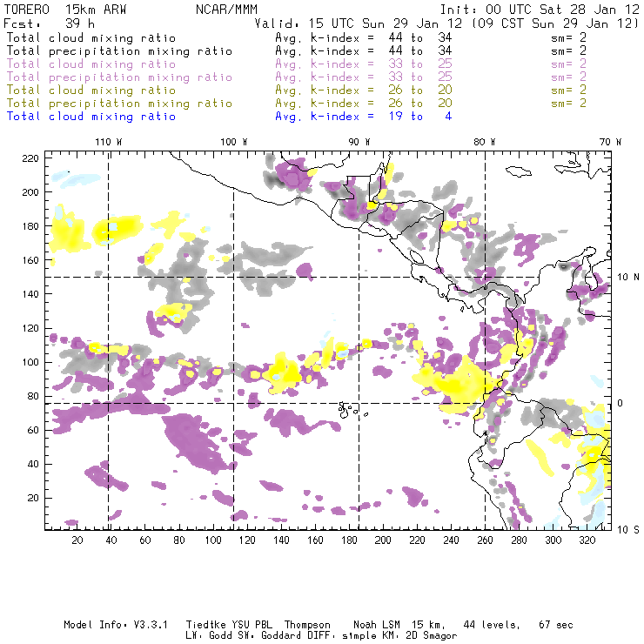Select blue 'Total cloud mixing ratio' legend entry

[91, 117]
